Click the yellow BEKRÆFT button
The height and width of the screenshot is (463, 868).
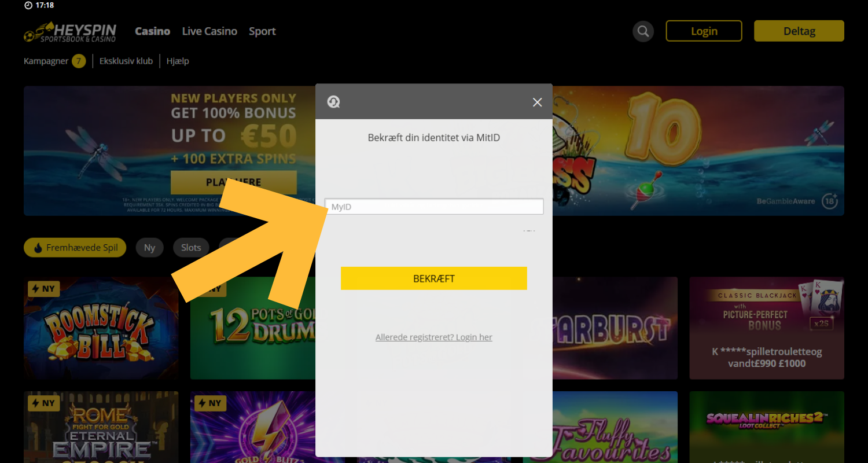click(434, 278)
